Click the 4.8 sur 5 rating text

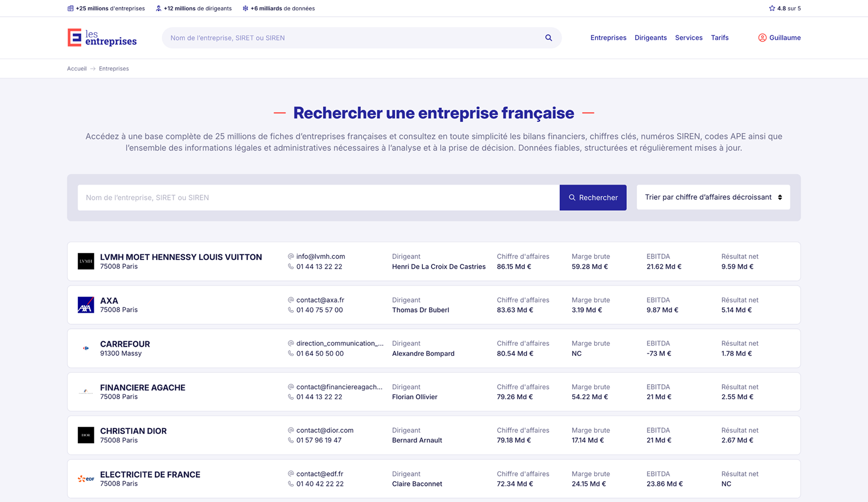click(789, 8)
